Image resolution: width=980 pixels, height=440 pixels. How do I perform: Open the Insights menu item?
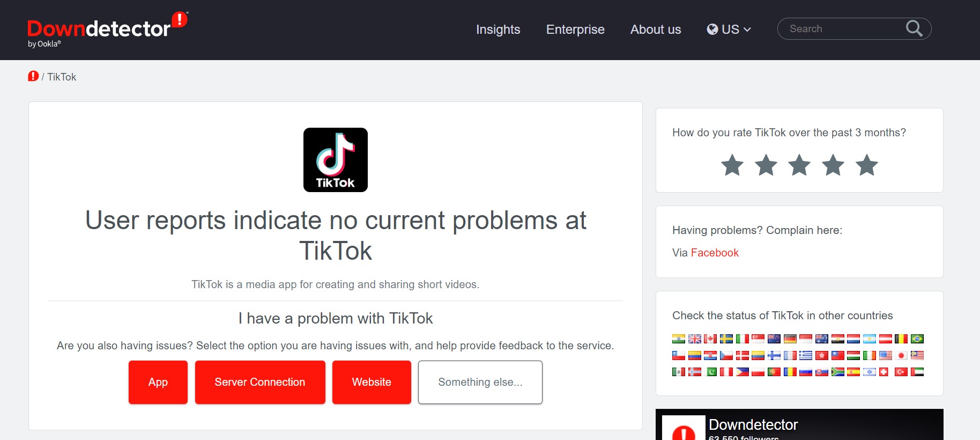tap(498, 30)
